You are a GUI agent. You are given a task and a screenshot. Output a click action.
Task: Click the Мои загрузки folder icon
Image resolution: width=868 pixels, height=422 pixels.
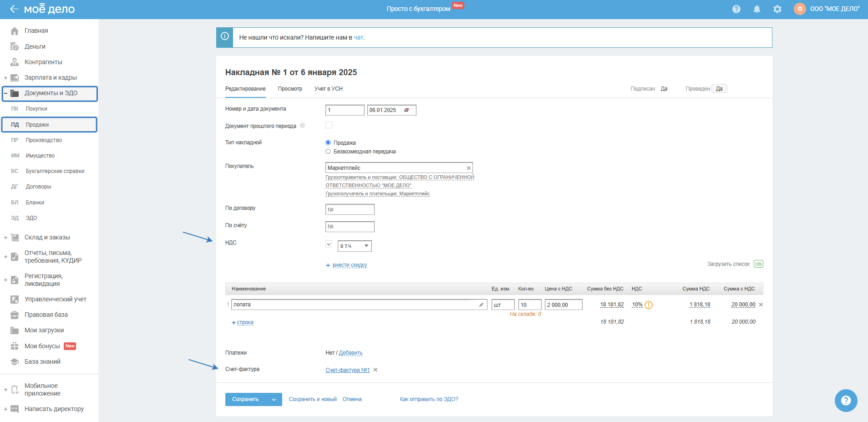[15, 330]
